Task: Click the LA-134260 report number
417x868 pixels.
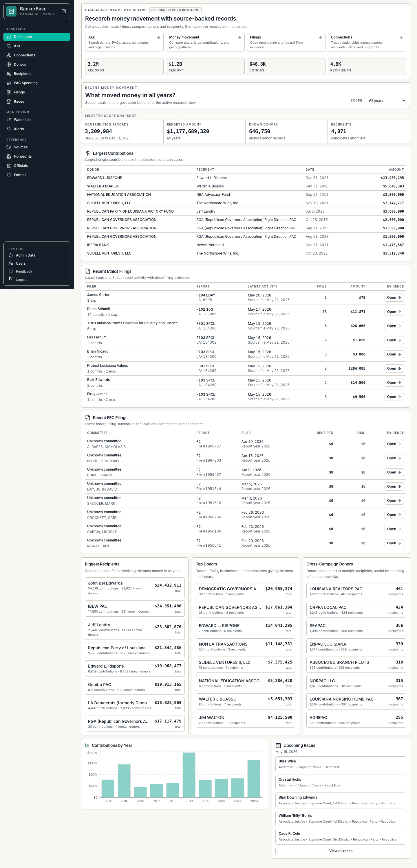Action: click(206, 328)
